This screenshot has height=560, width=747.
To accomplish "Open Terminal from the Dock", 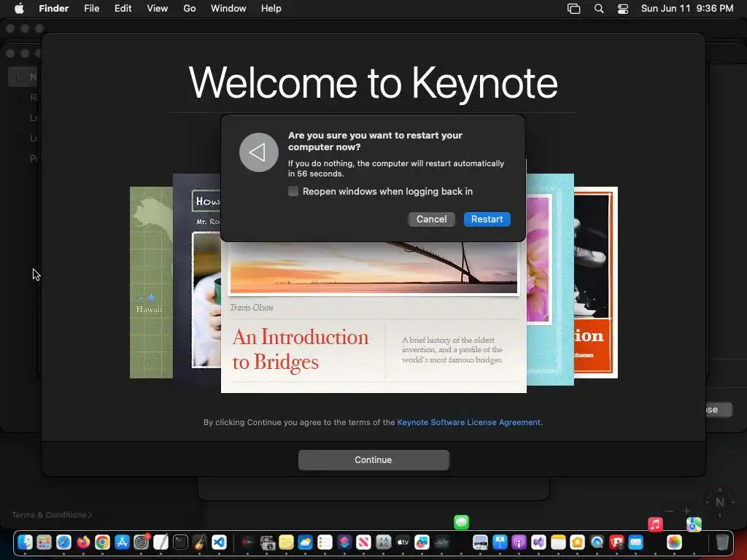I will tap(181, 542).
